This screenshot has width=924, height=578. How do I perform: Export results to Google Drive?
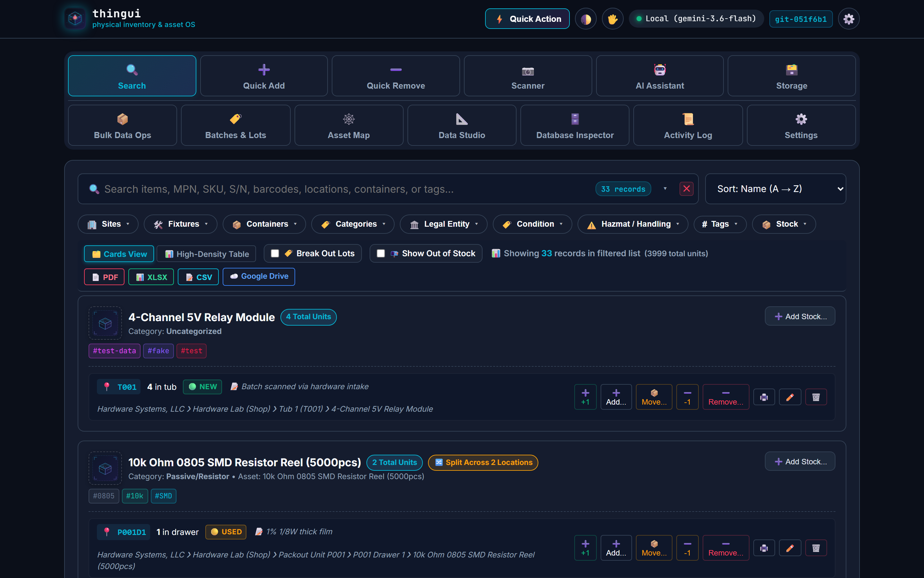tap(259, 276)
